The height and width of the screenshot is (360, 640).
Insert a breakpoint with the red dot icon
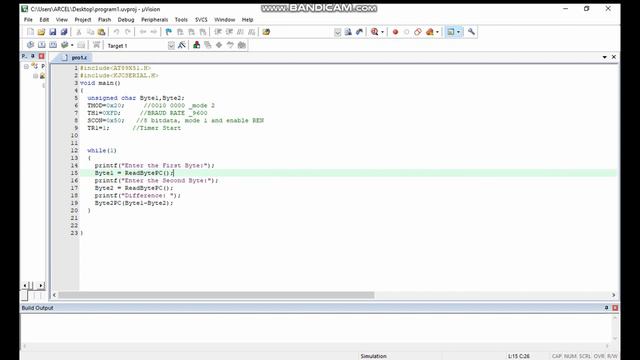tap(395, 32)
